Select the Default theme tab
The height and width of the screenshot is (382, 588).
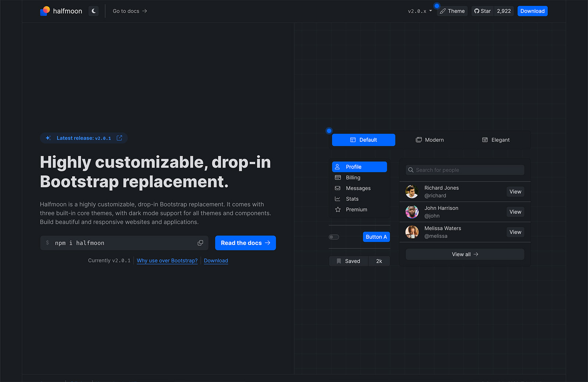pos(363,140)
